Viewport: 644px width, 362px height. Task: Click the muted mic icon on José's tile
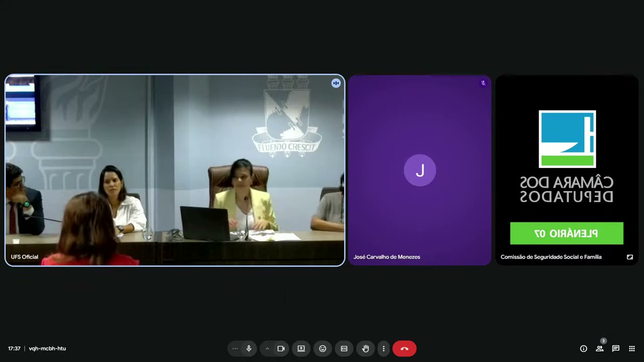483,83
